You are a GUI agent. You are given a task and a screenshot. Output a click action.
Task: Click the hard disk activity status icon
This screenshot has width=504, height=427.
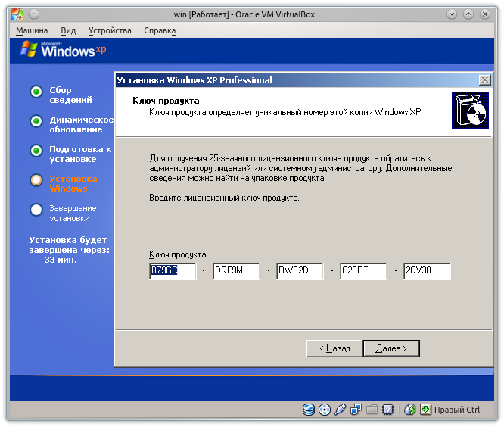coord(309,410)
